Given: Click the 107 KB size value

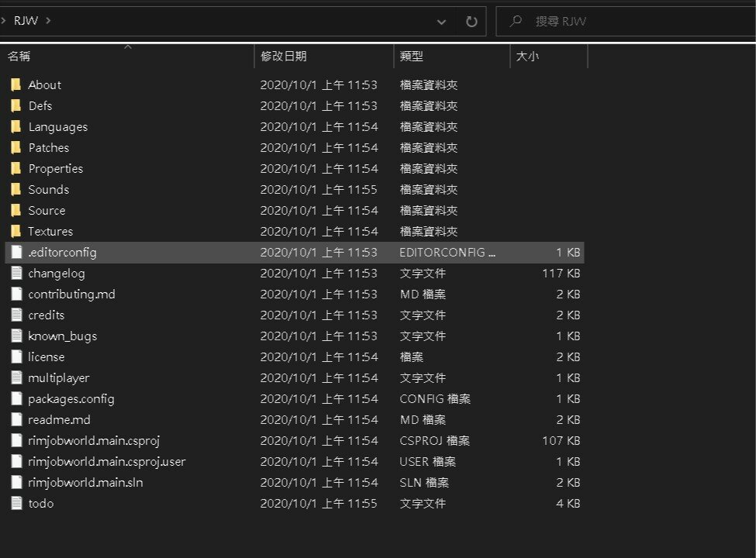Looking at the screenshot, I should click(x=561, y=440).
